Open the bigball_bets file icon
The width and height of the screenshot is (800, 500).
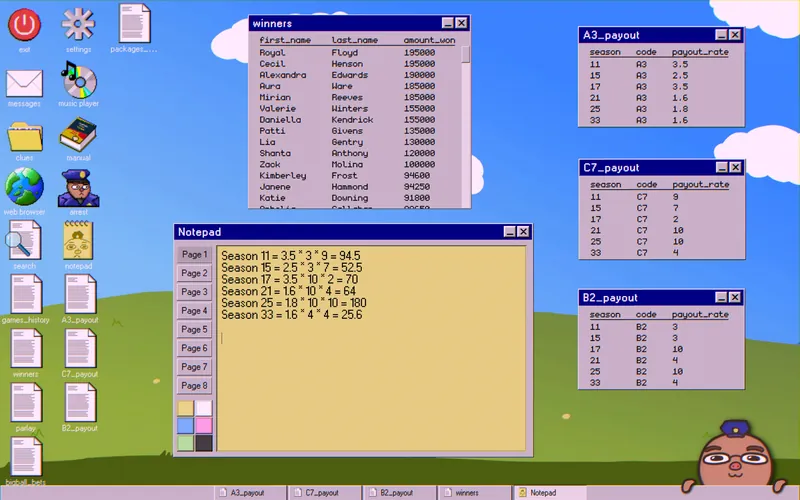tap(26, 457)
